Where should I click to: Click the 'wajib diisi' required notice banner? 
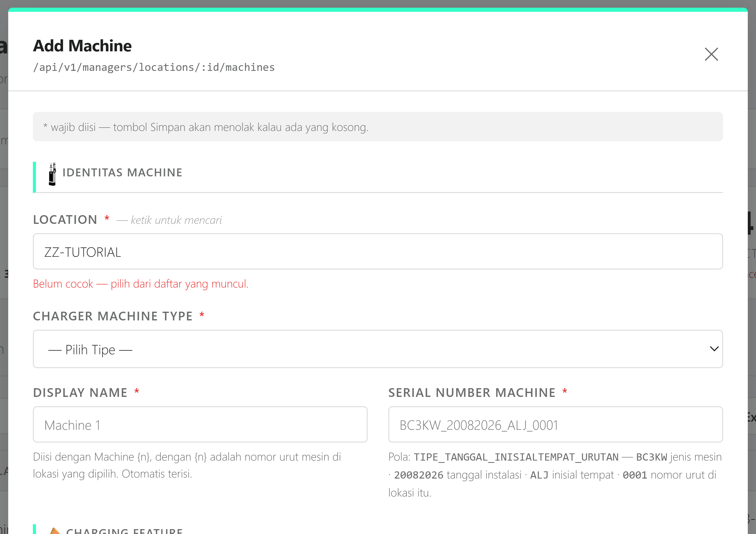378,127
